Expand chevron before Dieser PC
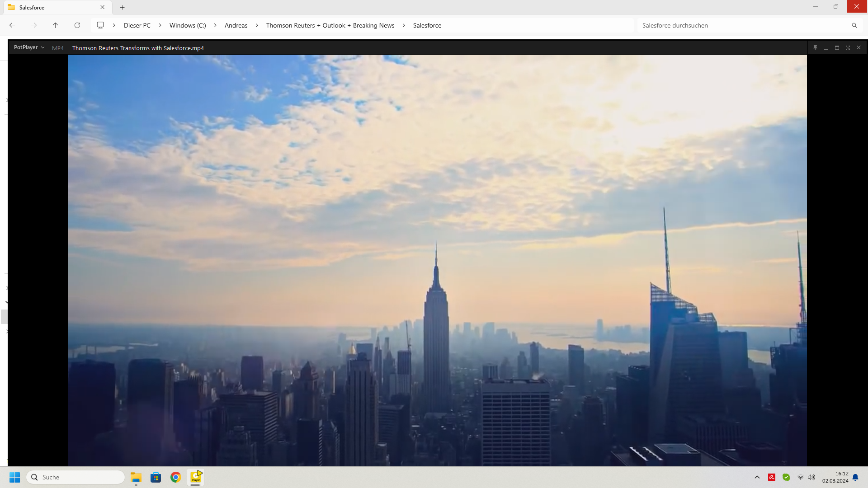The image size is (868, 488). point(114,25)
